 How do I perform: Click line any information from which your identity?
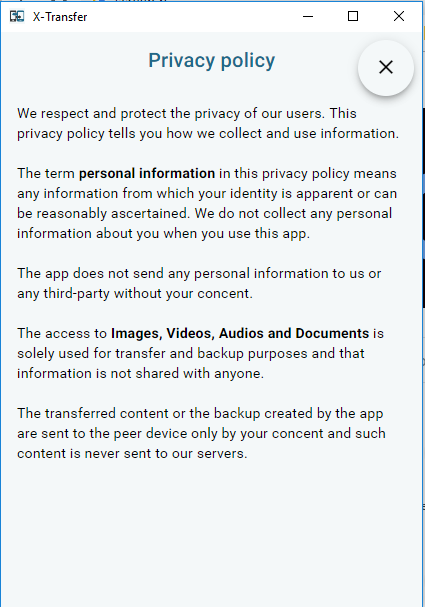click(x=207, y=194)
